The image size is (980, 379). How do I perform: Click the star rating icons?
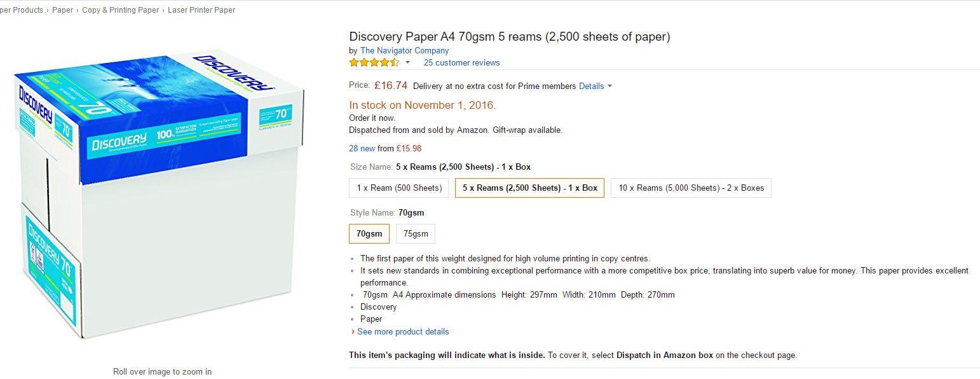point(374,62)
